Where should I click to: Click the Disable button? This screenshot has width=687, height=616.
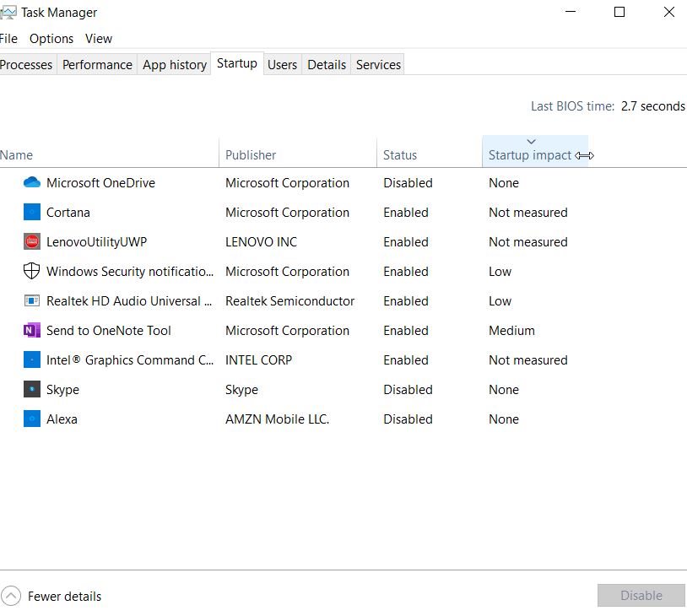[x=641, y=596]
